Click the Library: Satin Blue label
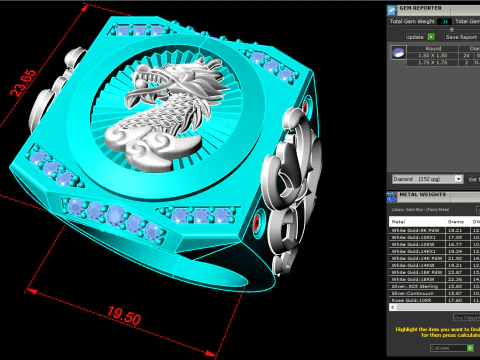The height and width of the screenshot is (360, 480). (x=420, y=210)
